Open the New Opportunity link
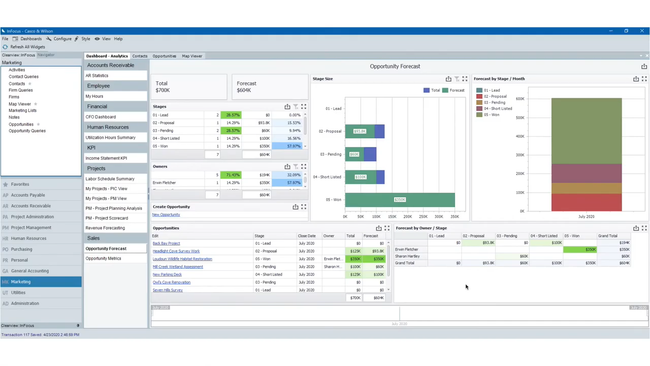650x366 pixels. (166, 215)
